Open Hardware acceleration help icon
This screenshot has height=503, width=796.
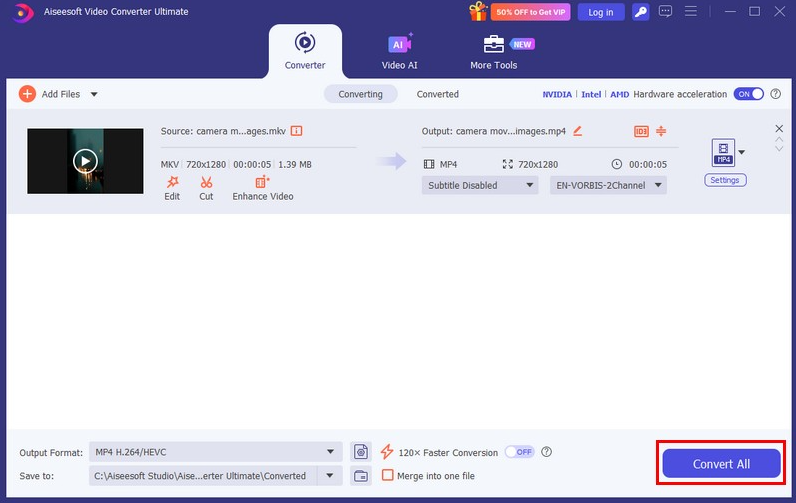[776, 94]
